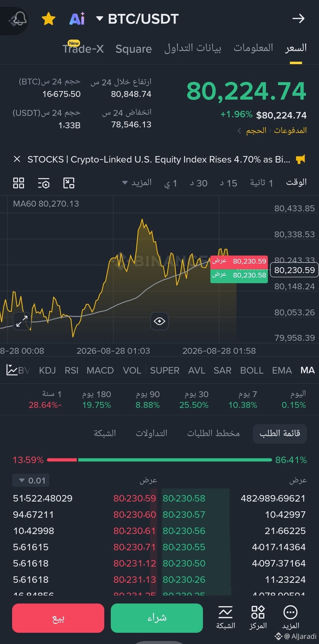Toggle the VOL indicator
Viewport: 319px width, 644px height.
[132, 370]
